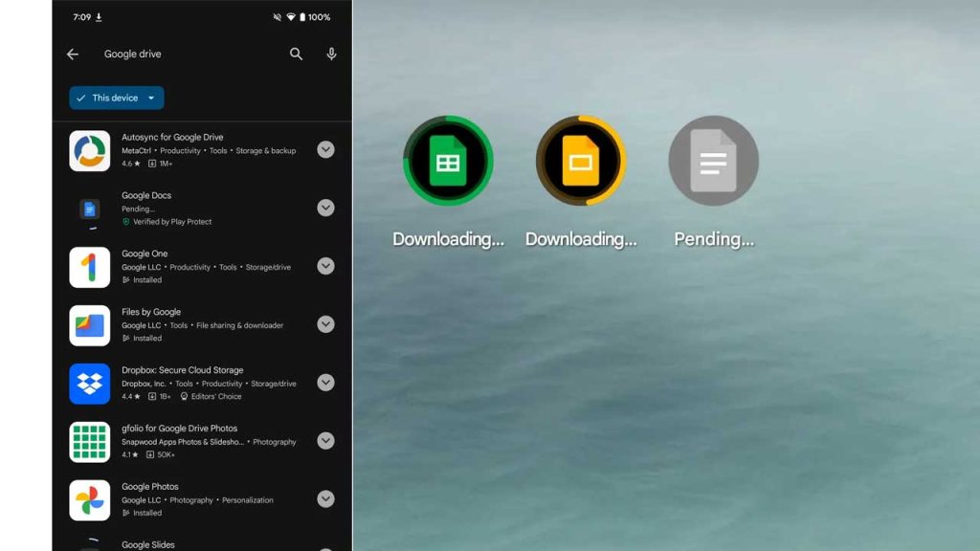The image size is (980, 551).
Task: Expand the Google One row chevron
Action: tap(325, 266)
